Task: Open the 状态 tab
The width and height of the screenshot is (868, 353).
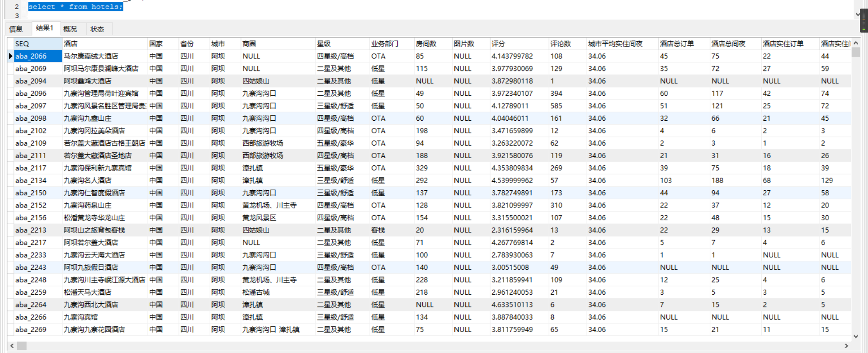Action: tap(97, 29)
